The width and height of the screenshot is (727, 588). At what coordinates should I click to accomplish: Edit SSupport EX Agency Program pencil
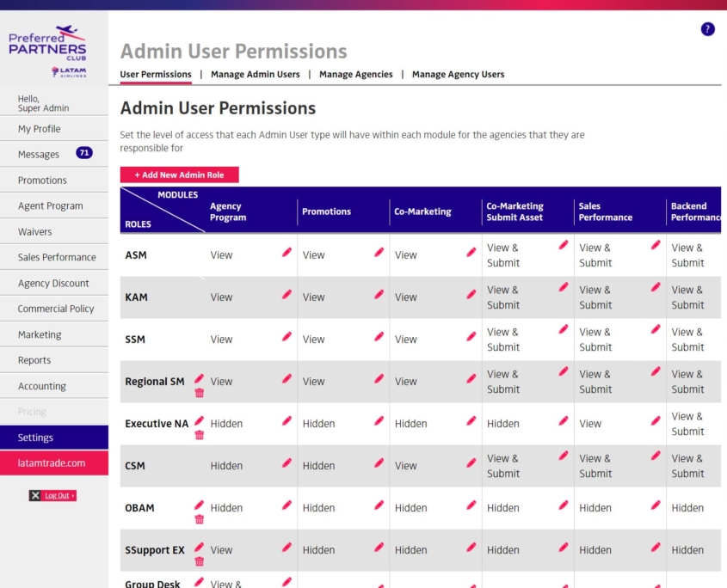click(286, 548)
